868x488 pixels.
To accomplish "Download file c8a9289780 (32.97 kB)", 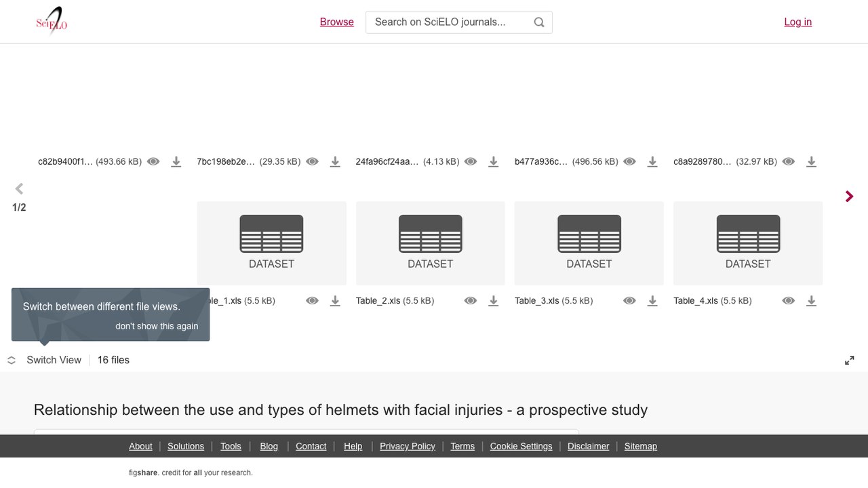I will pos(811,162).
